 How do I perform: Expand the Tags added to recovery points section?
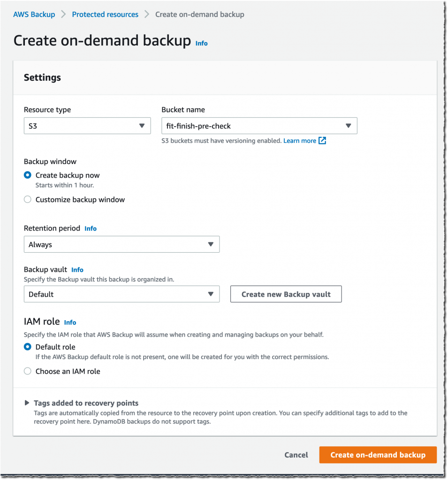tap(86, 403)
